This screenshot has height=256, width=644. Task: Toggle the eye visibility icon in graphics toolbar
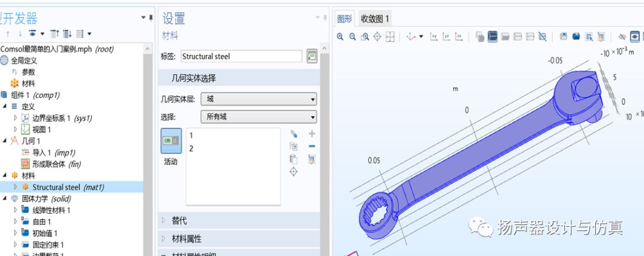pos(635,37)
